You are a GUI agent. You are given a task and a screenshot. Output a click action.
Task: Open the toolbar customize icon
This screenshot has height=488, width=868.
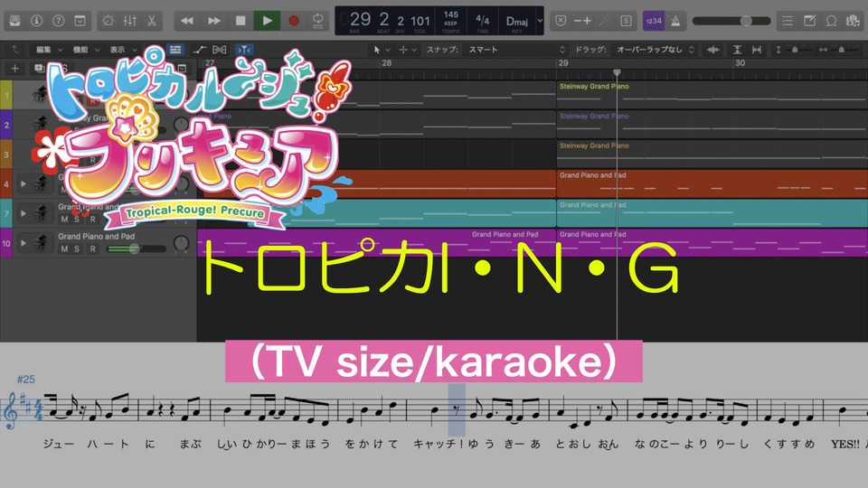[x=80, y=21]
